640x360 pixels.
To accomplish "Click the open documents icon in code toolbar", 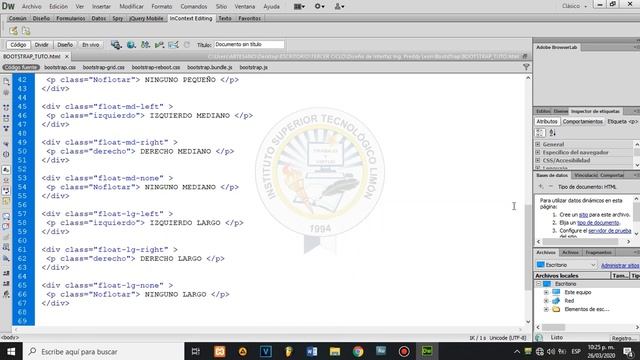I will click(x=6, y=82).
